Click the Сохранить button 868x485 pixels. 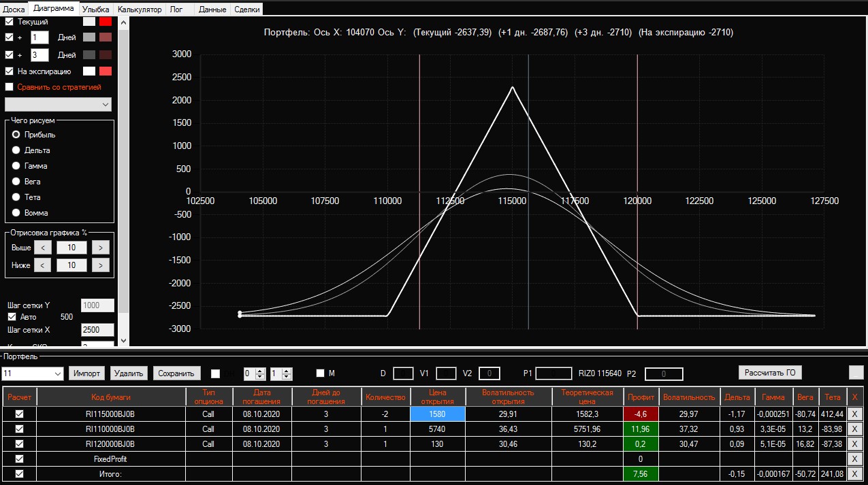pos(176,373)
